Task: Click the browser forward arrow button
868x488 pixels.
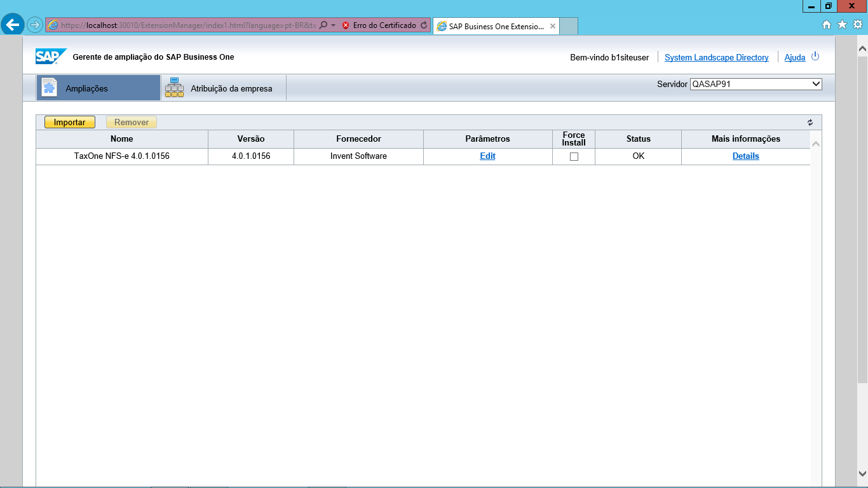Action: pos(35,25)
